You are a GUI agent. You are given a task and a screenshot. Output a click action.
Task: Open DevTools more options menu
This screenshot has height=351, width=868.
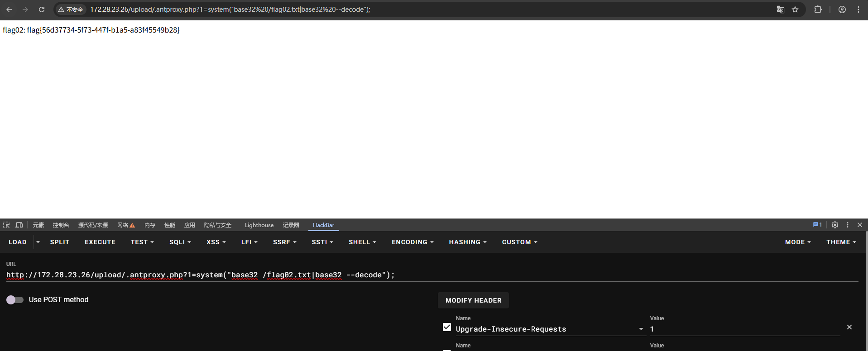848,225
